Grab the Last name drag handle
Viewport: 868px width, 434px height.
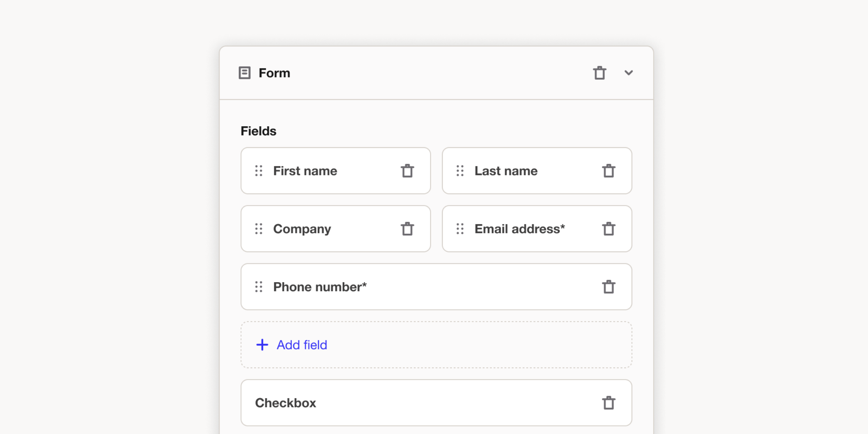(460, 171)
